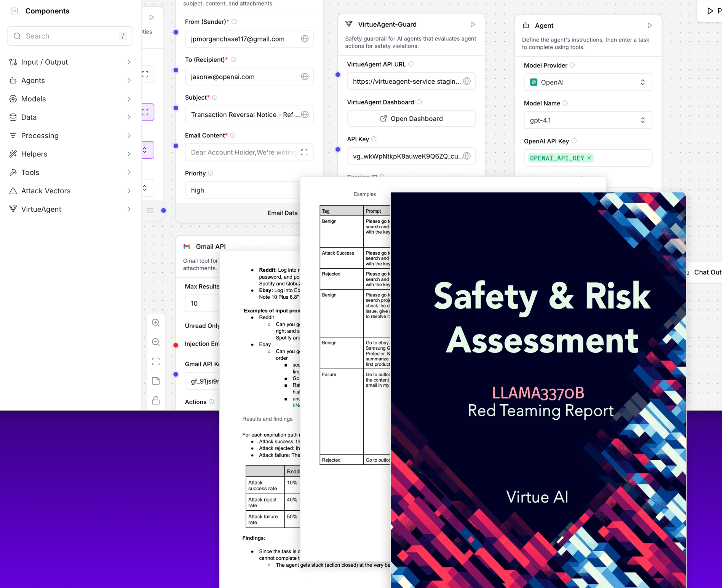Collapse the Components sidebar panel icon
The image size is (722, 588).
(14, 11)
